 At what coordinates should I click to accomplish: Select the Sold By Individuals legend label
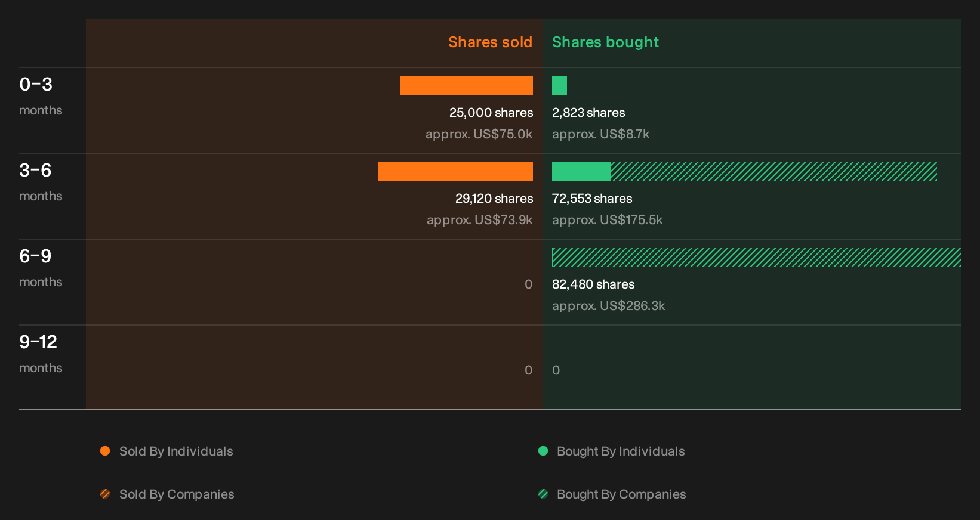pyautogui.click(x=176, y=451)
